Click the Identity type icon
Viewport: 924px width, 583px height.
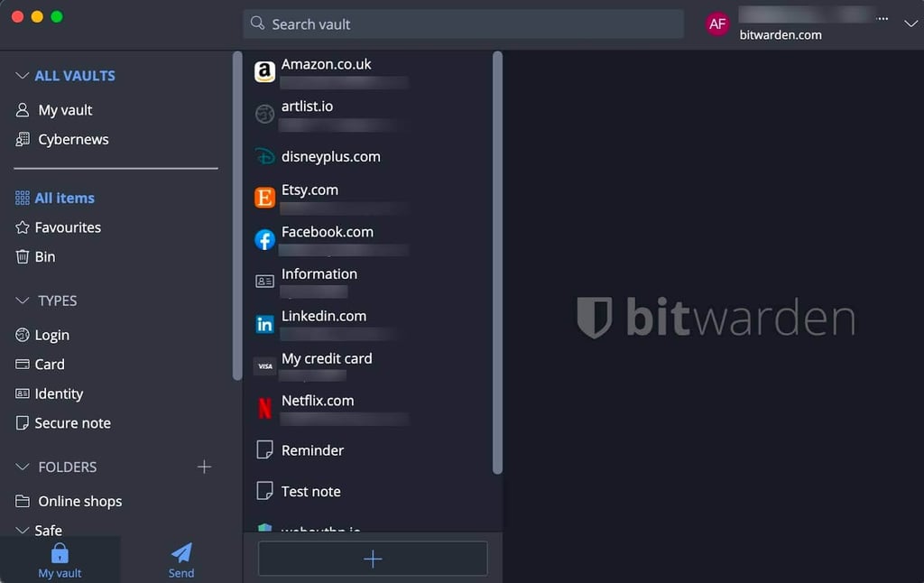click(x=23, y=393)
